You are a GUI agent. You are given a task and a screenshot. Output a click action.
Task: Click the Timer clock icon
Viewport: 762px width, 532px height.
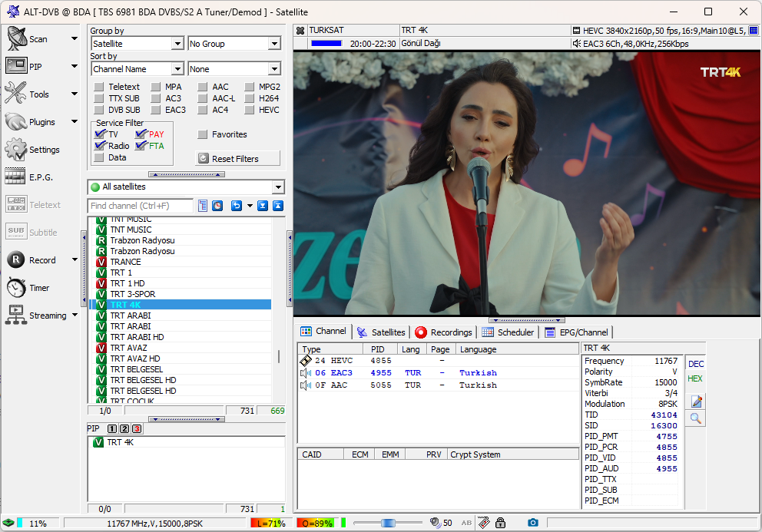pos(16,288)
